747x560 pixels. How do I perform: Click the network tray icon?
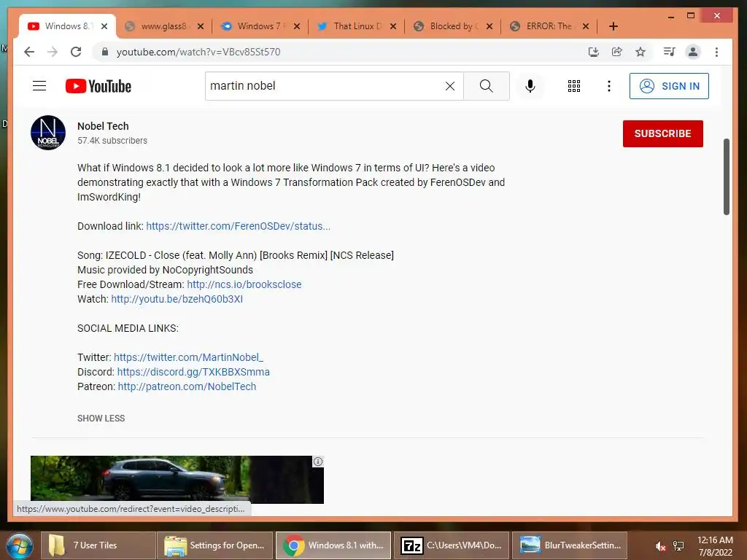pos(678,546)
